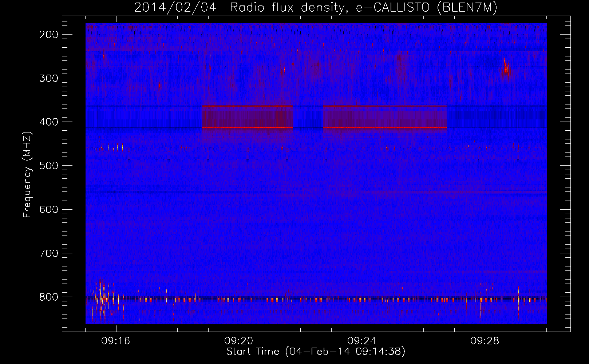Select the '800' frequency axis label
The width and height of the screenshot is (589, 364).
(49, 297)
